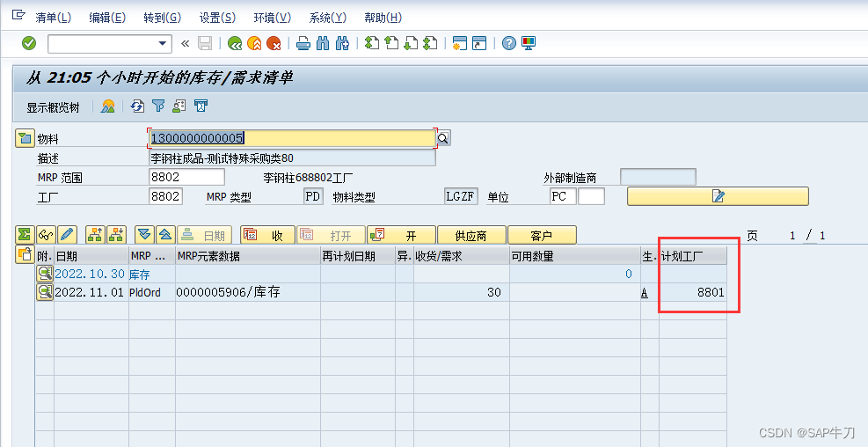Screen dimensions: 868x447
Task: Click the MRP 范围 field showing 8802
Action: [187, 177]
